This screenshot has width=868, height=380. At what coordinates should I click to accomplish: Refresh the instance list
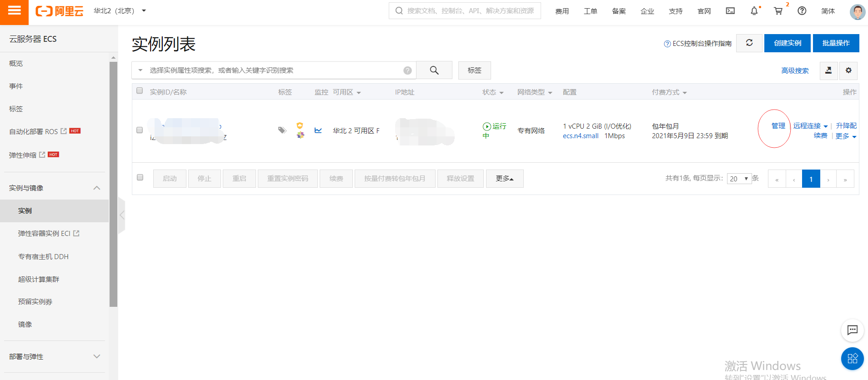click(749, 43)
